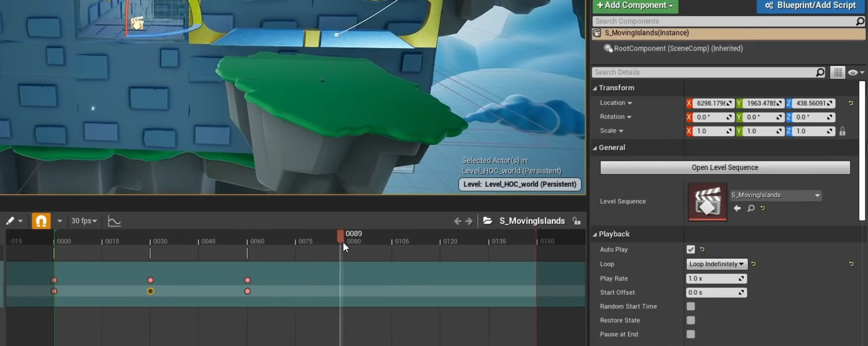868x346 pixels.
Task: Click the pencil edit tool icon
Action: point(10,221)
